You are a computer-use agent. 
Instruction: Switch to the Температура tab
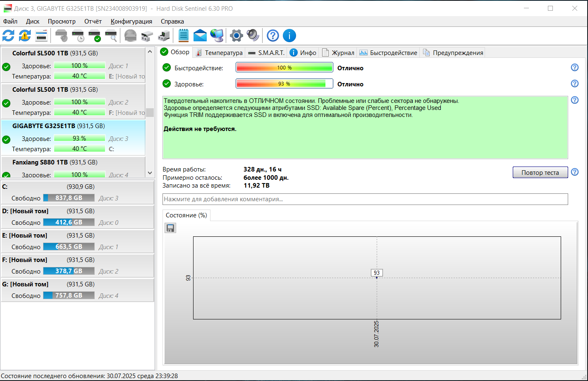[x=219, y=52]
